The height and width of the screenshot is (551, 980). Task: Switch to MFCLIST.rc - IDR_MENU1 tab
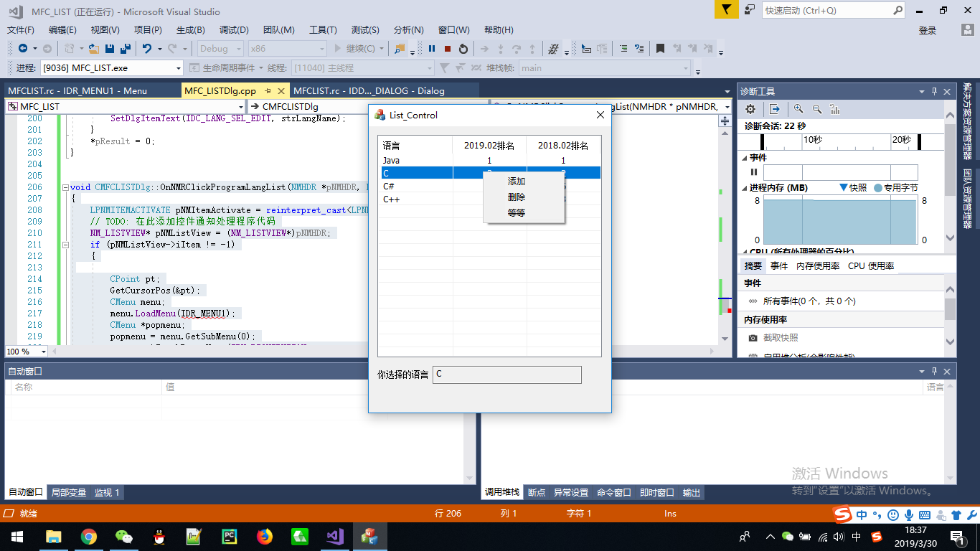pos(77,91)
